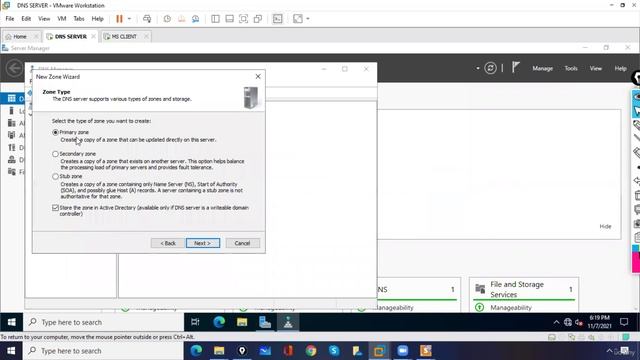Screen dimensions: 640x360
Task: Open the VMware Edit menu
Action: click(x=26, y=19)
